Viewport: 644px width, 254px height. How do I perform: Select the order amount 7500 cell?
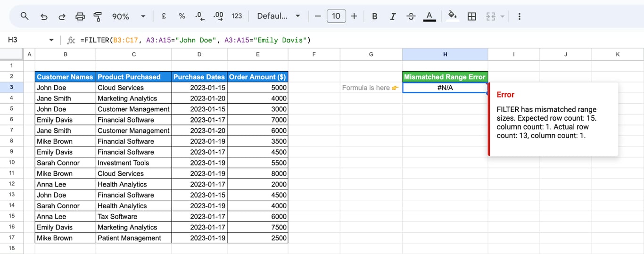(258, 227)
